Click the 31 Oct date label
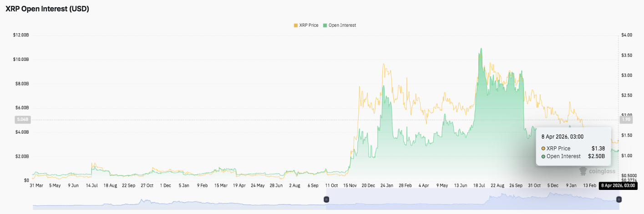 (x=534, y=185)
